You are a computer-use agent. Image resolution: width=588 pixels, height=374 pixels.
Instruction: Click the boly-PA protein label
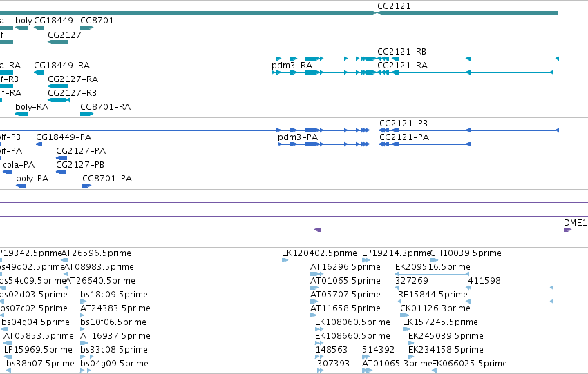tap(32, 179)
